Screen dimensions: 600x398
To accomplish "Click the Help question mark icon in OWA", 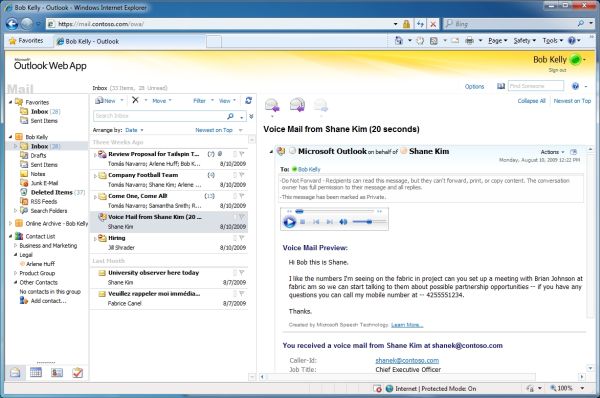I will 575,86.
